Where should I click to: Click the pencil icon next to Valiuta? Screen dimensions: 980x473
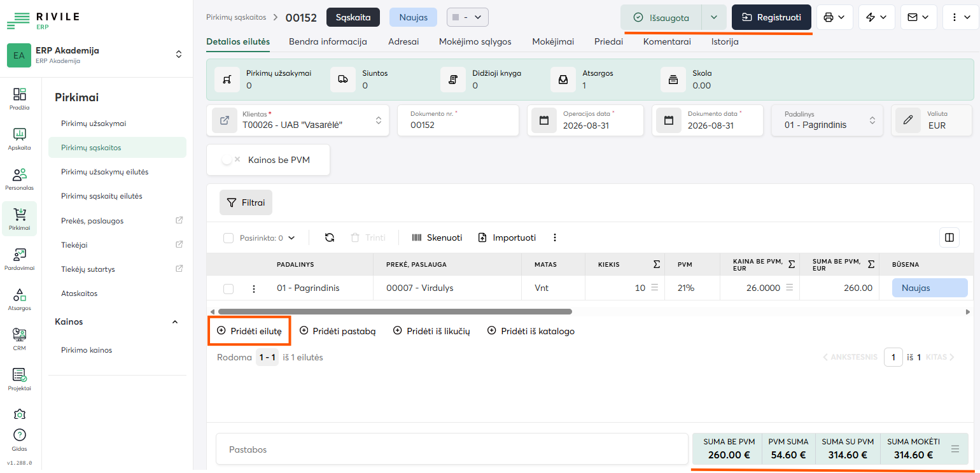(x=908, y=120)
